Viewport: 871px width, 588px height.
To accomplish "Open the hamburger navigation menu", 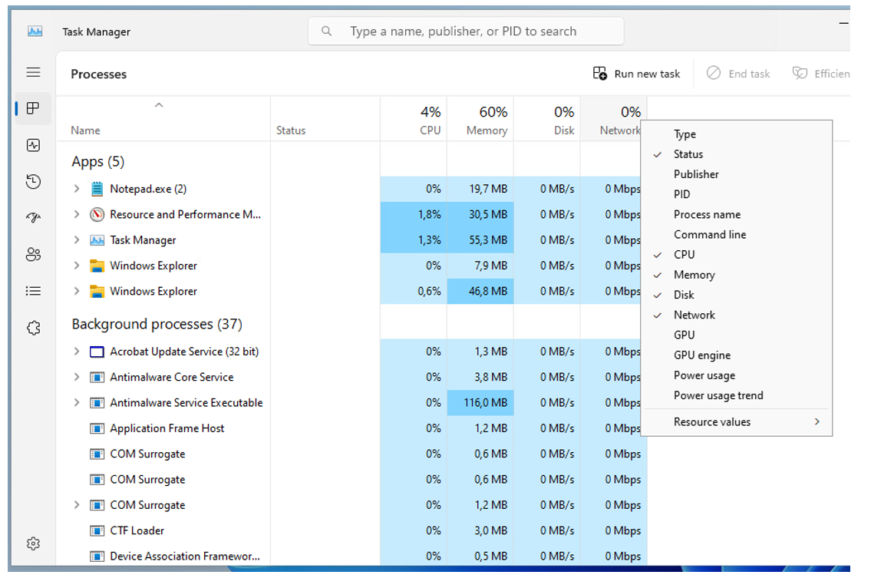I will click(33, 72).
